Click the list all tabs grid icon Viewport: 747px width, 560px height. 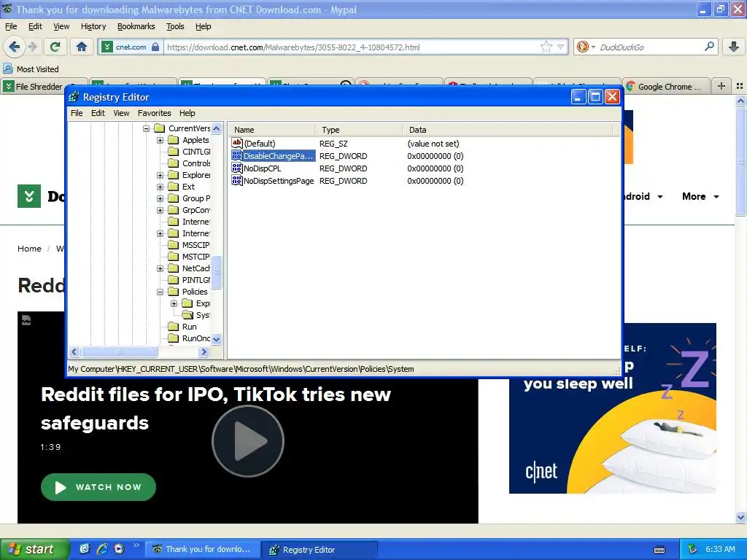[740, 86]
